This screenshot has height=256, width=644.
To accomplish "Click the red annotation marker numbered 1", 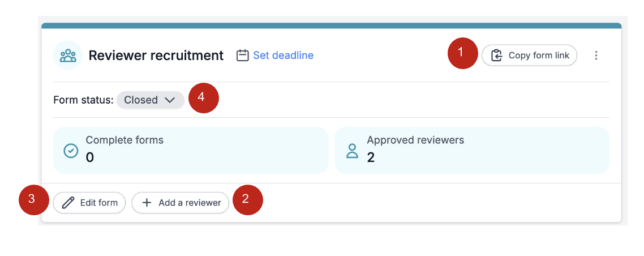I will [463, 53].
